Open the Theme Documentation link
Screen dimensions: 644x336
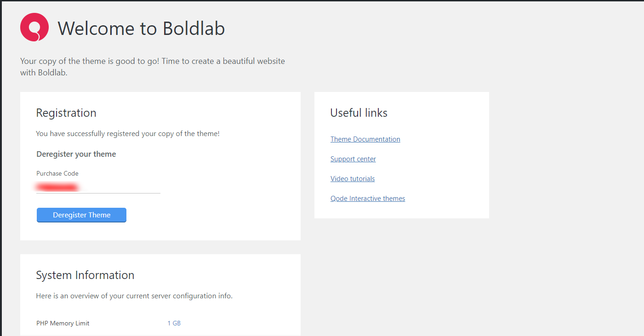[365, 139]
